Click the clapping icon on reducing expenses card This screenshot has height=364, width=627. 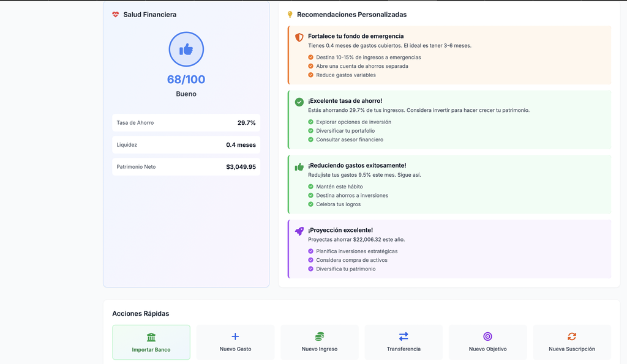pyautogui.click(x=298, y=167)
